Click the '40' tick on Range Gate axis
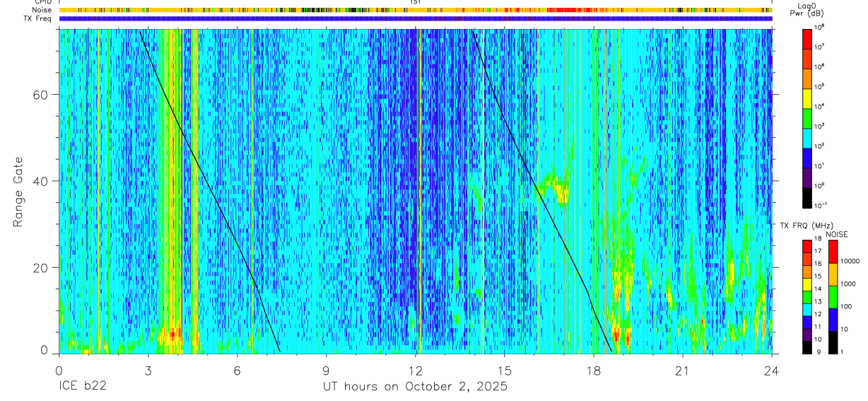Viewport: 868px width, 401px height. pyautogui.click(x=40, y=181)
